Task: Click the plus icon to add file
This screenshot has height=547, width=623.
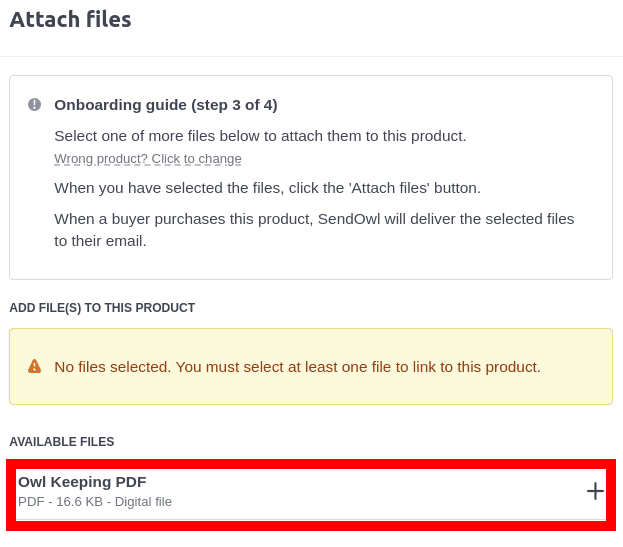Action: (x=595, y=491)
